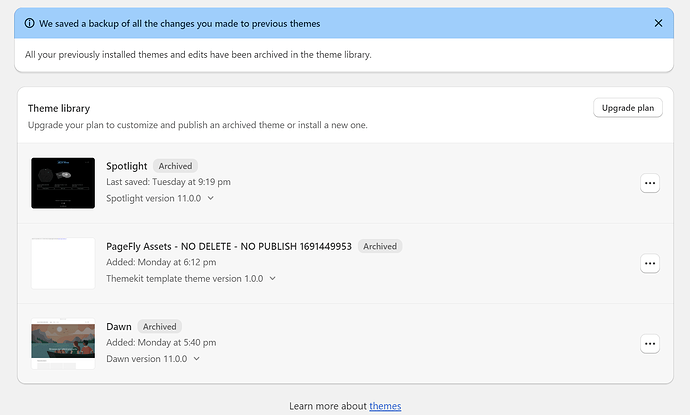This screenshot has width=690, height=415.
Task: Click the Upgrade plan button
Action: pyautogui.click(x=627, y=108)
